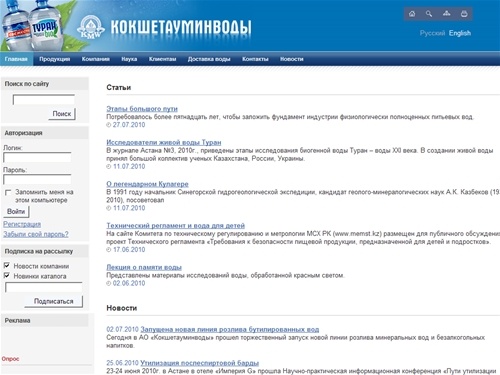Click the Подписка на рассылку heading

39,251
